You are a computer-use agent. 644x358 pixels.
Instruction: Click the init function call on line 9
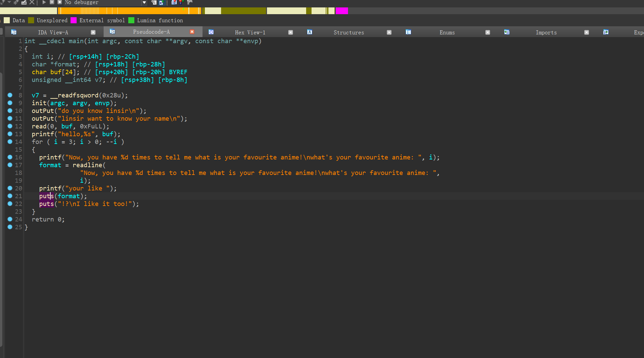pyautogui.click(x=39, y=103)
